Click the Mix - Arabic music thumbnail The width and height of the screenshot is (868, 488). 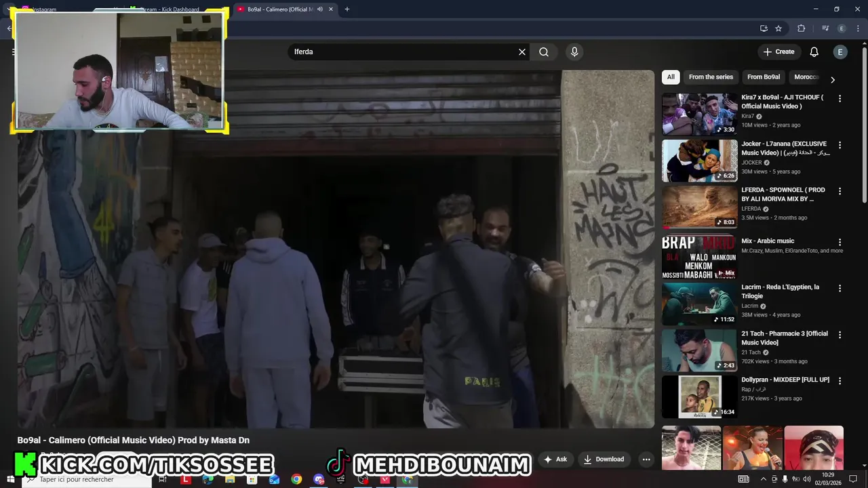[699, 257]
